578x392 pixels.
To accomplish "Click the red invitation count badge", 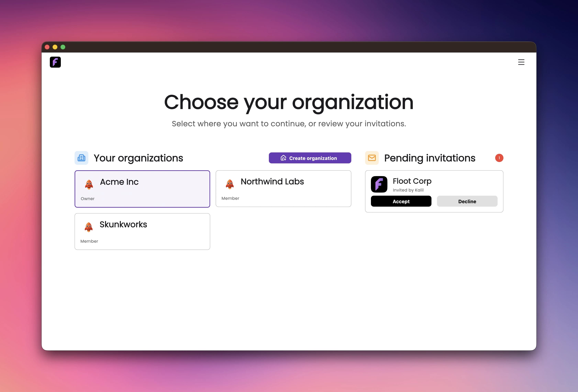I will [499, 158].
